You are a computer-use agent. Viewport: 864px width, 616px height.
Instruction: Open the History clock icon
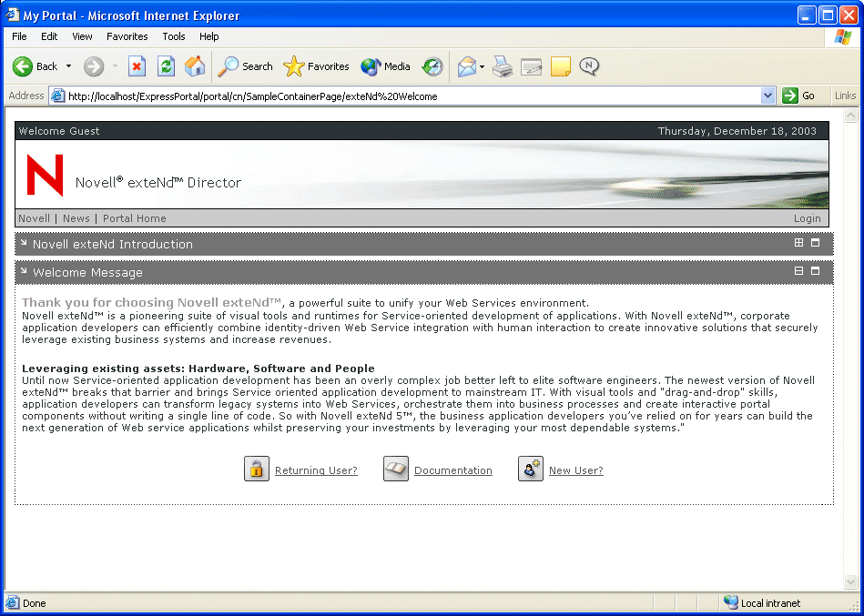click(x=432, y=66)
